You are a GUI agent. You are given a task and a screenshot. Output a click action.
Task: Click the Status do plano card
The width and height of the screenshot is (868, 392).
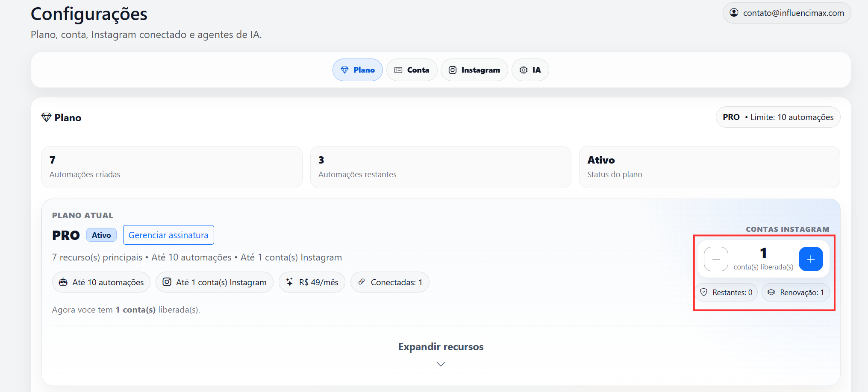coord(709,167)
